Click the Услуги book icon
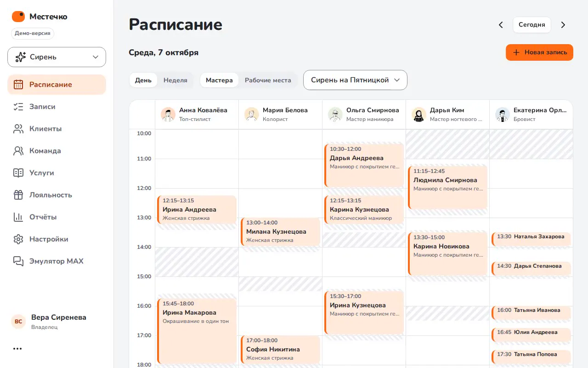This screenshot has height=368, width=588. click(18, 173)
